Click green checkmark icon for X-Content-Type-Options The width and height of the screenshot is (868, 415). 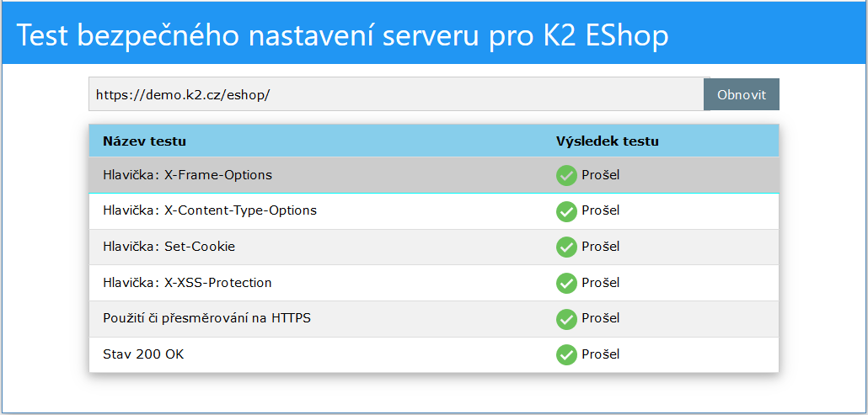(x=566, y=211)
